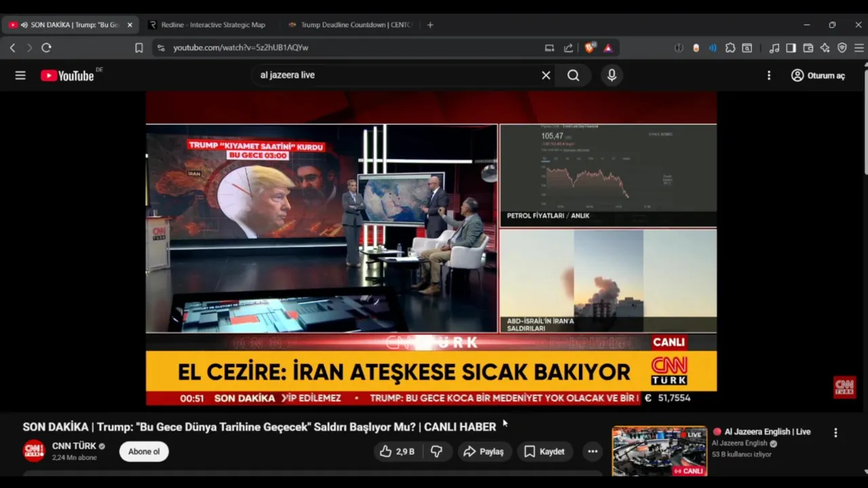Open Leo AI sparkle icon
The image size is (868, 488).
point(825,47)
